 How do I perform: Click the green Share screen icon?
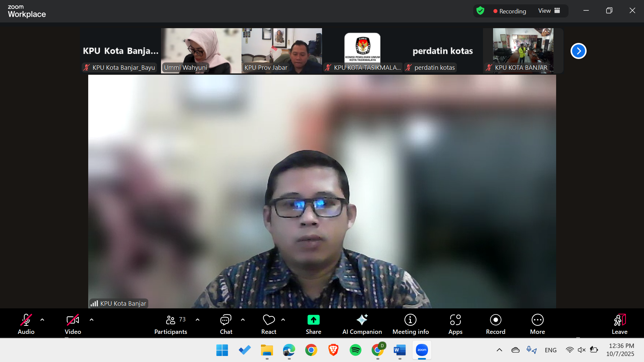tap(313, 320)
